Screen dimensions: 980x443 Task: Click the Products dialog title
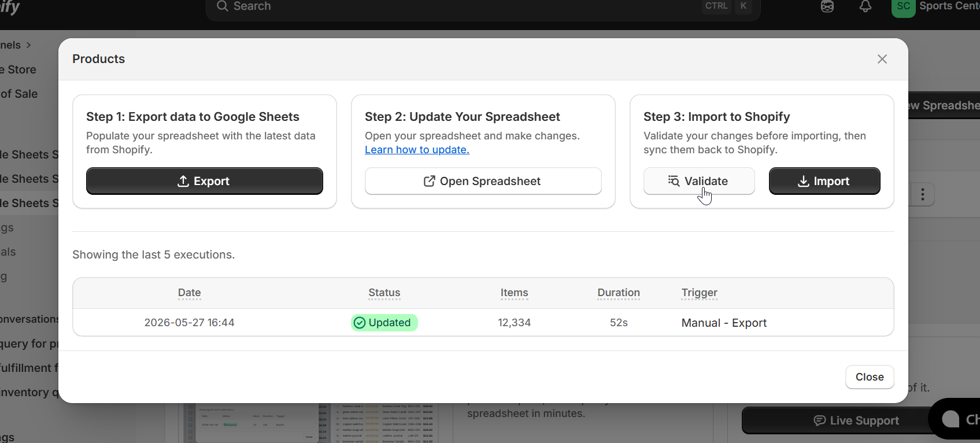click(98, 59)
